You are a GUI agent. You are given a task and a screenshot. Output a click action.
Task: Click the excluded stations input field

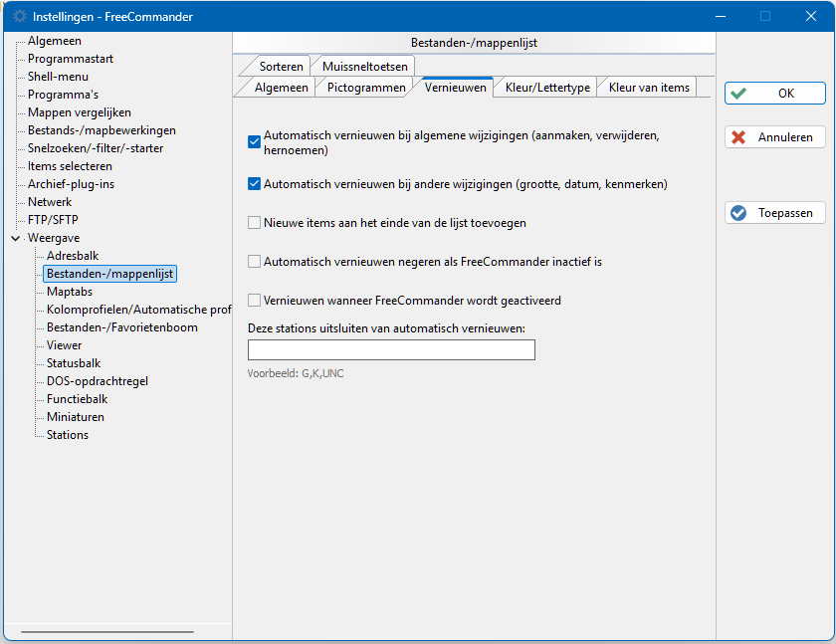391,349
